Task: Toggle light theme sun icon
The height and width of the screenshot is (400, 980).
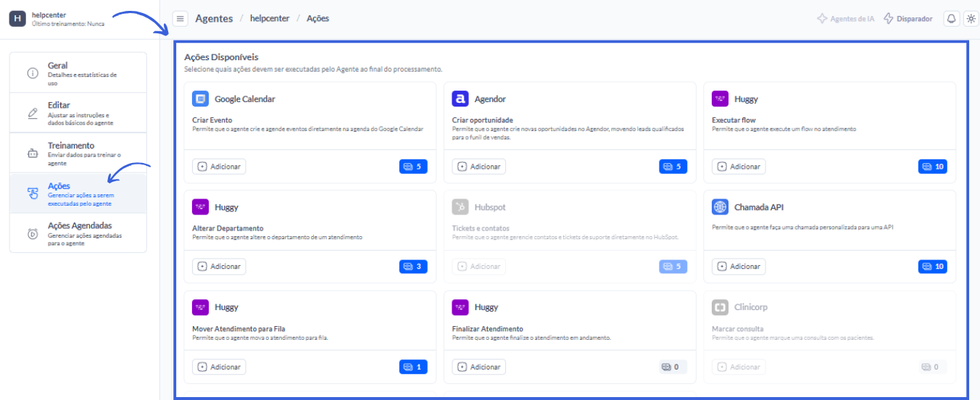Action: 971,19
